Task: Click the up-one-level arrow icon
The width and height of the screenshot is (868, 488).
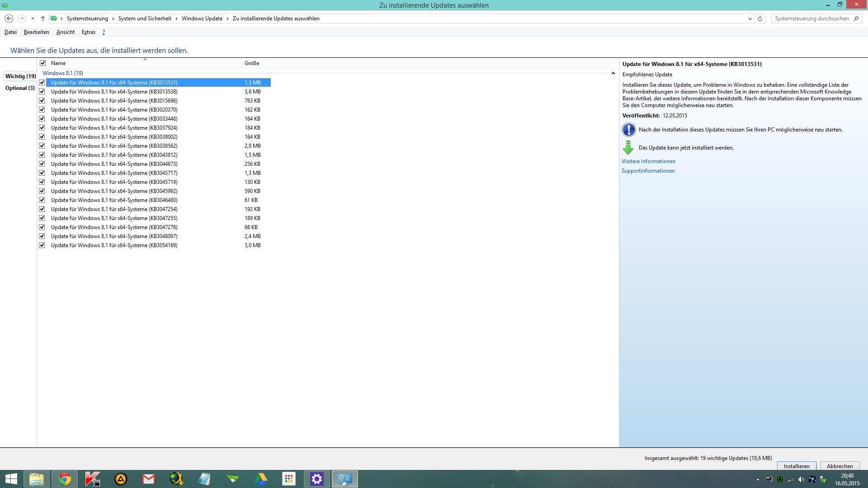Action: tap(42, 19)
